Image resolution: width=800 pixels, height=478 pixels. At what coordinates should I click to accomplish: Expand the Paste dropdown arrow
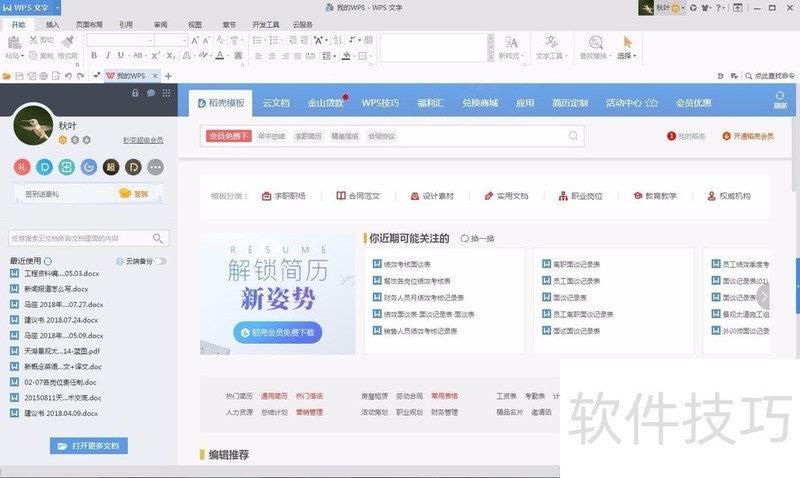coord(22,56)
